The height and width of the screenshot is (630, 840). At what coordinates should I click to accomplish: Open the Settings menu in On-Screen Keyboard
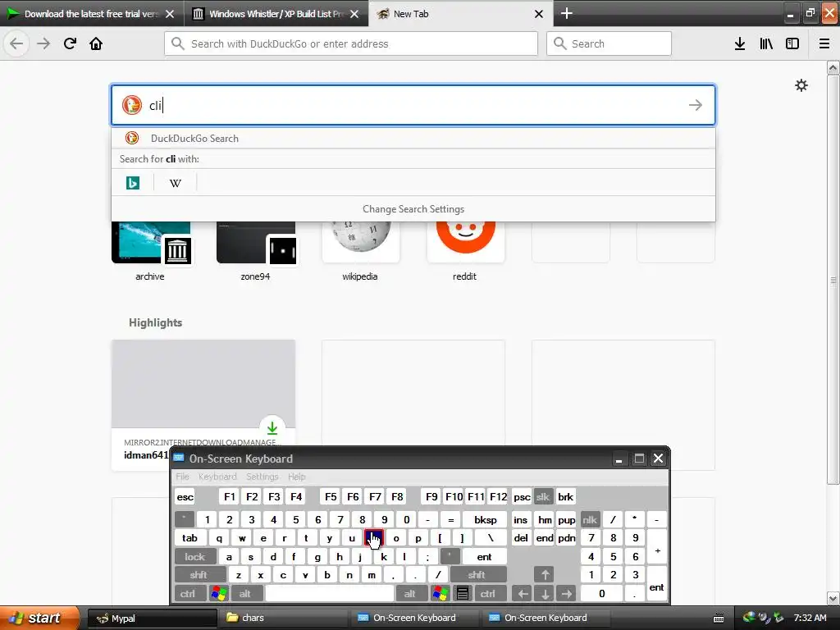point(262,477)
